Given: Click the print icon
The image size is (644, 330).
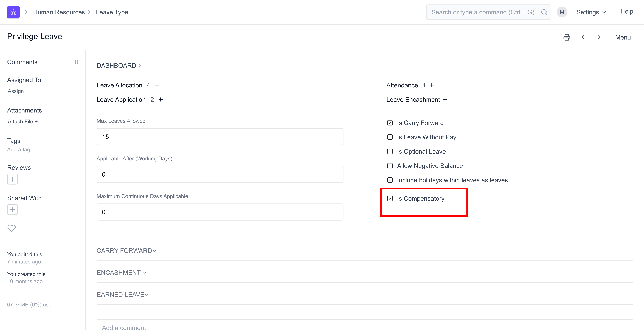Looking at the screenshot, I should [x=567, y=37].
